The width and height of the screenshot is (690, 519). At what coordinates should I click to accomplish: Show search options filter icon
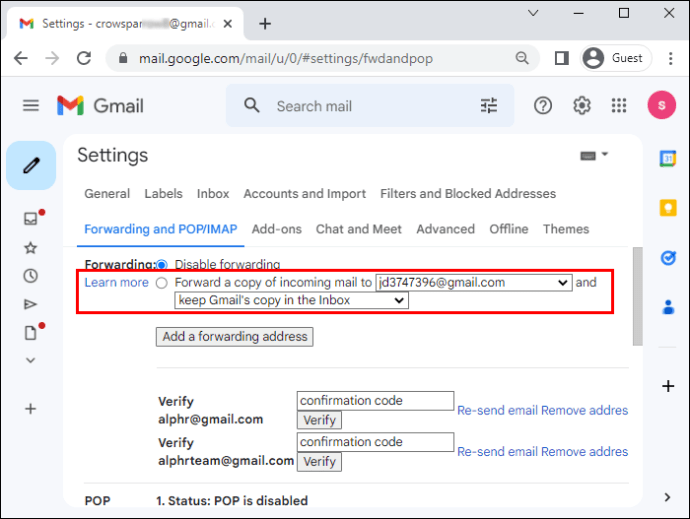coord(489,105)
